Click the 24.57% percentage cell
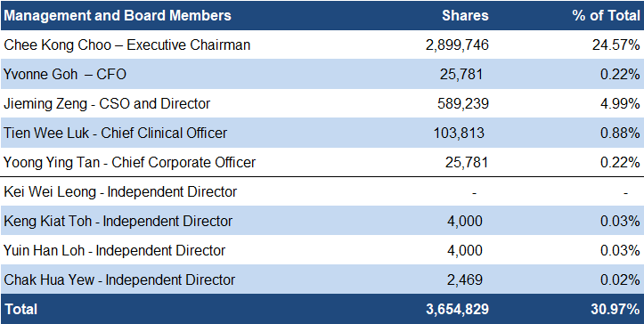Image resolution: width=644 pixels, height=324 pixels. pos(615,45)
